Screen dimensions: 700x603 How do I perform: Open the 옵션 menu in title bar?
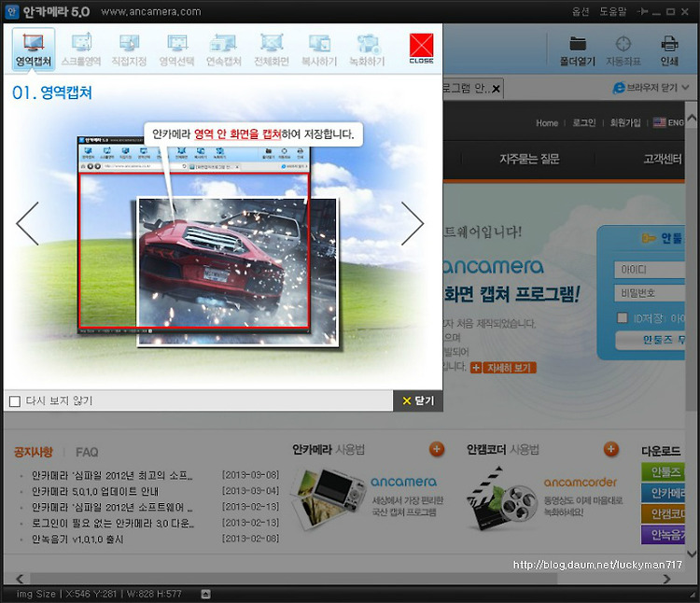pos(581,11)
